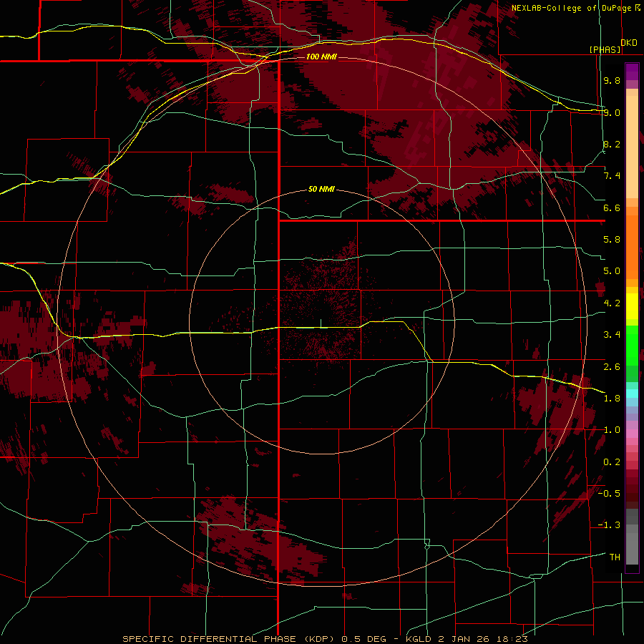This screenshot has width=644, height=644.
Task: Select the 5.8 scale label
Action: 612,240
